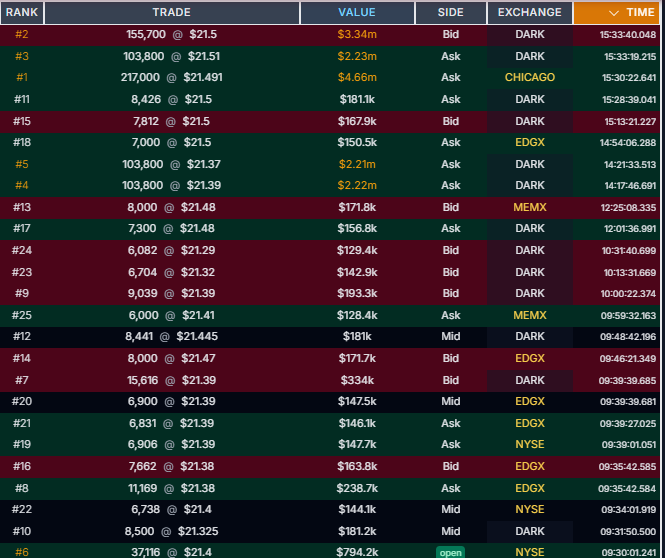665x558 pixels.
Task: Click the #3 rank cell
Action: 22,56
